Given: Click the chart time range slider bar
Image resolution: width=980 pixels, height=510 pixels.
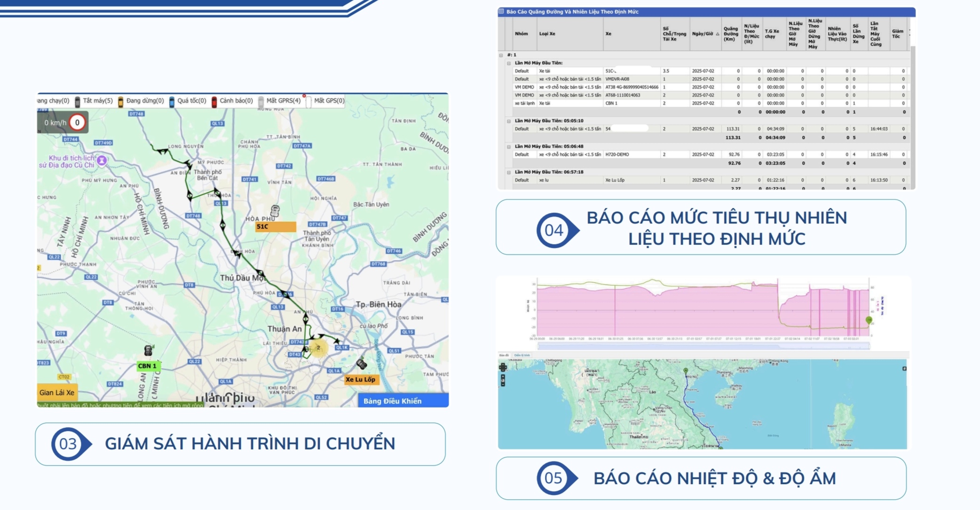Looking at the screenshot, I should [703, 346].
